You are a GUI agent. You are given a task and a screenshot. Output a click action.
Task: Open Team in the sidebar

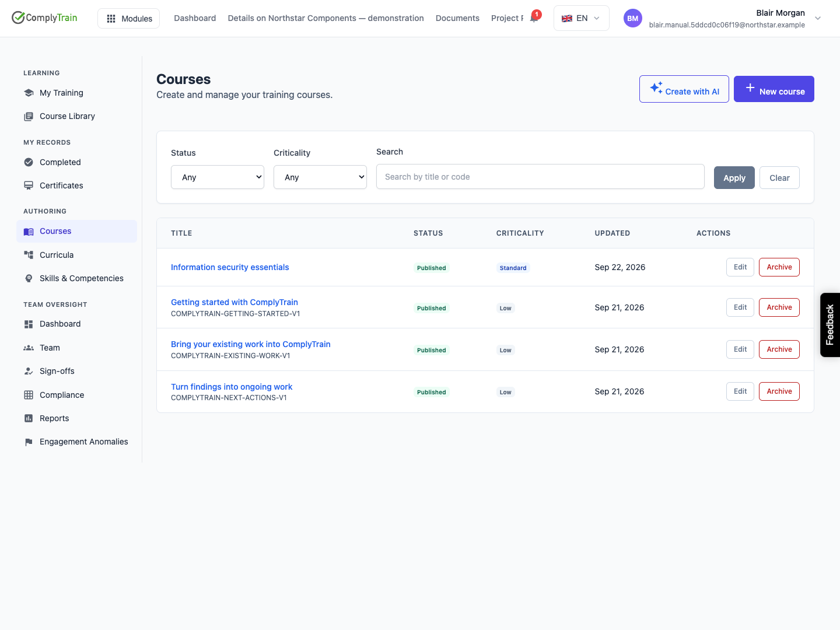(76, 348)
